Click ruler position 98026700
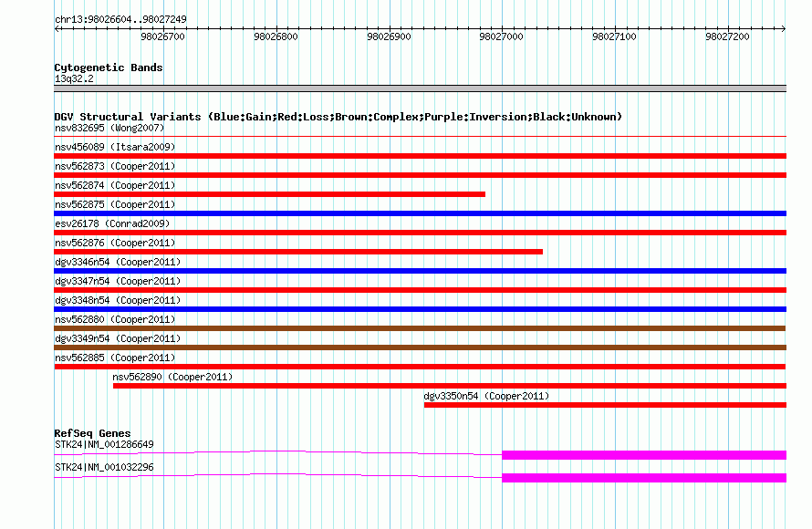Viewport: 812px width, 529px height. 162,36
